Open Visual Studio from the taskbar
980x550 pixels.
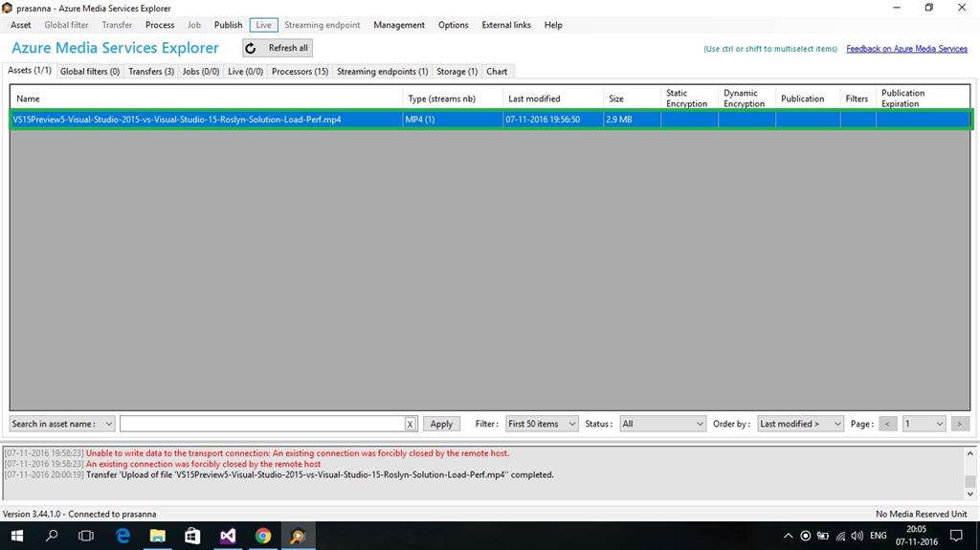(x=228, y=536)
